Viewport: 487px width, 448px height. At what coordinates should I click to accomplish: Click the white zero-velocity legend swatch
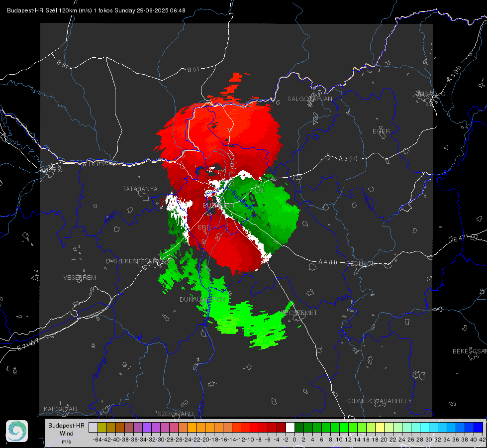point(290,428)
